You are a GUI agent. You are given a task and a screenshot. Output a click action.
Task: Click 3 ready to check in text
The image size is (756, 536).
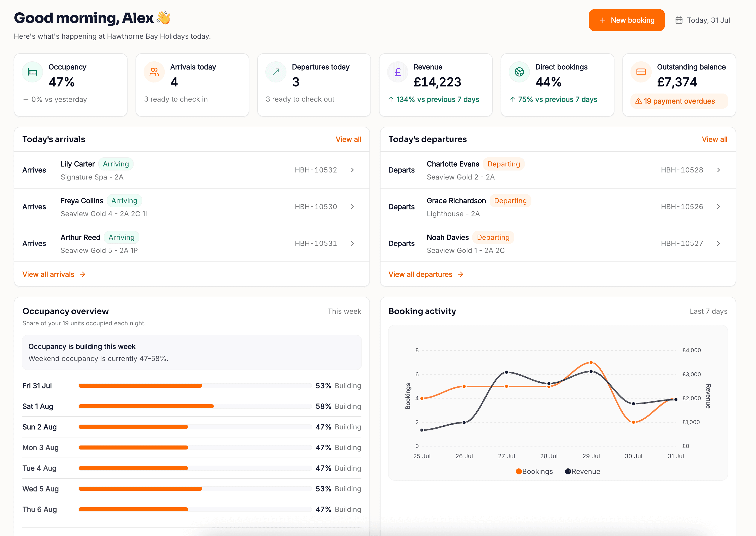pyautogui.click(x=176, y=99)
